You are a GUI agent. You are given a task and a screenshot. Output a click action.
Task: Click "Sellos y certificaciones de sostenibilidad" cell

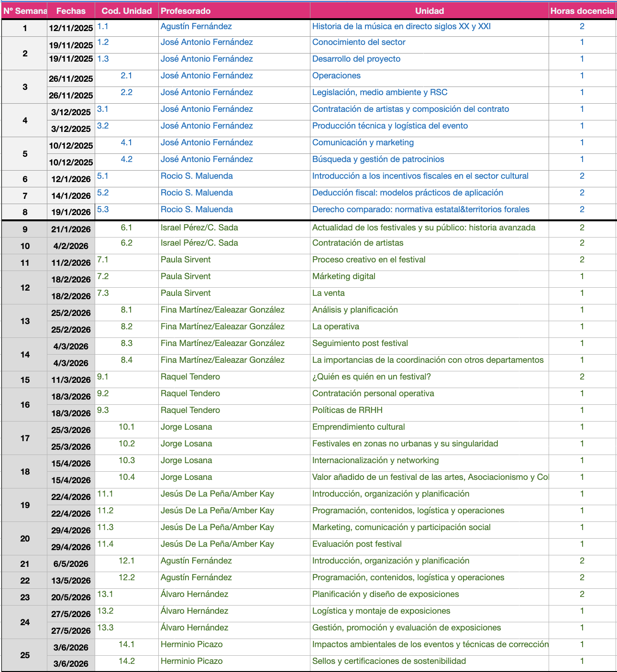tap(389, 661)
